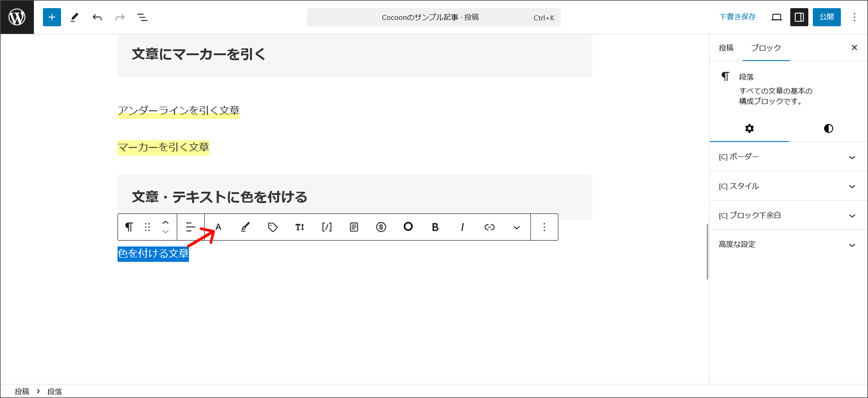Click the heading 文章にマーカーを引く
This screenshot has height=398, width=868.
coord(198,54)
